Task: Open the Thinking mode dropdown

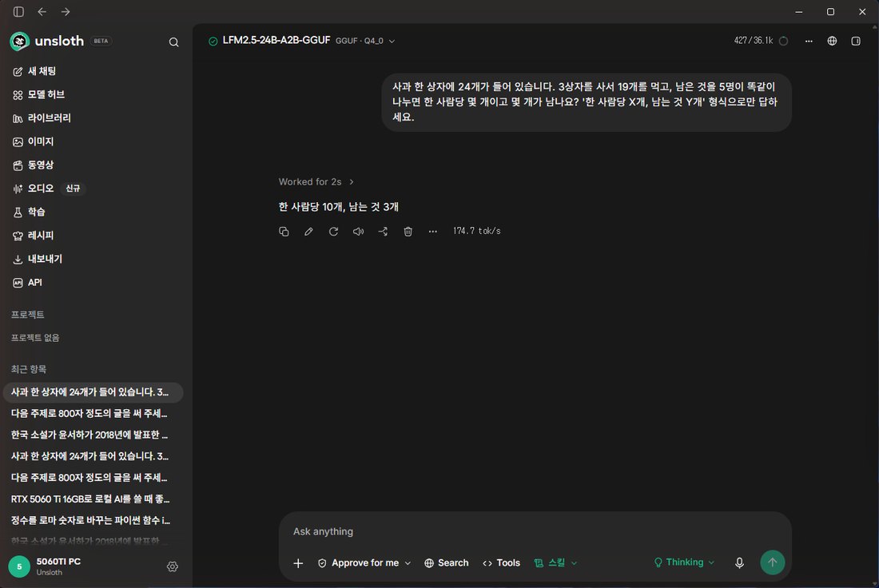Action: 685,562
